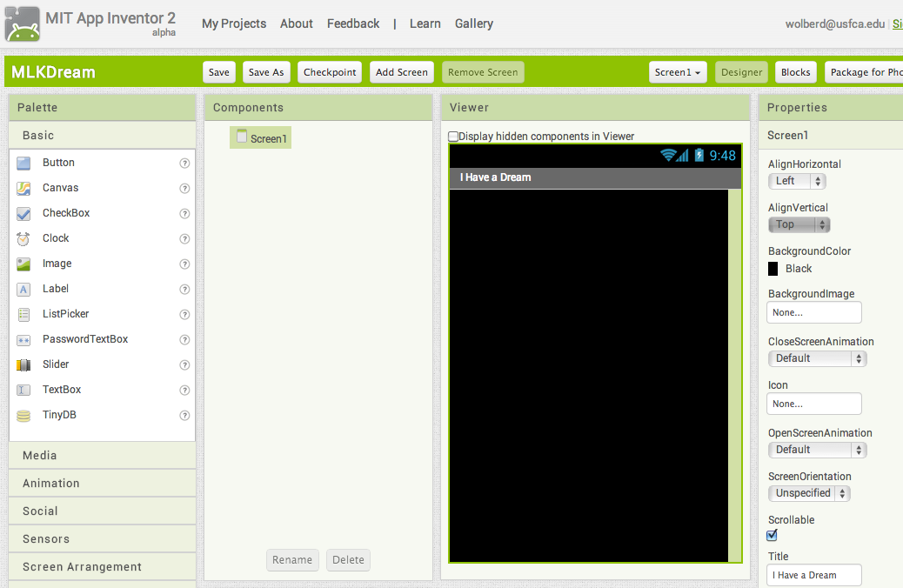The image size is (903, 588).
Task: Click the Save As button
Action: click(x=266, y=72)
